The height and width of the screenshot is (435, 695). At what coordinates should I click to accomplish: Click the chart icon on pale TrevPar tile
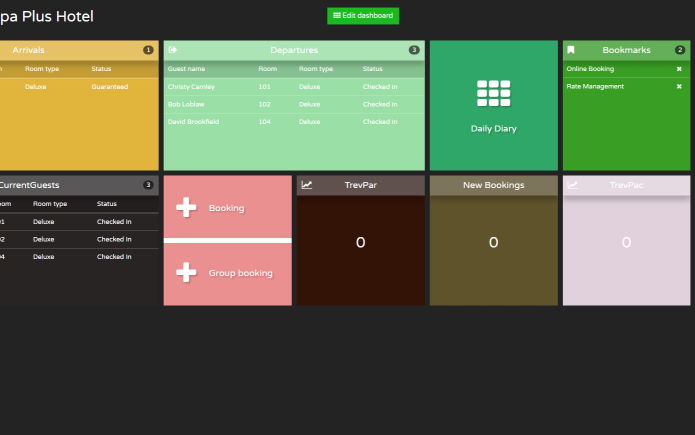(573, 185)
